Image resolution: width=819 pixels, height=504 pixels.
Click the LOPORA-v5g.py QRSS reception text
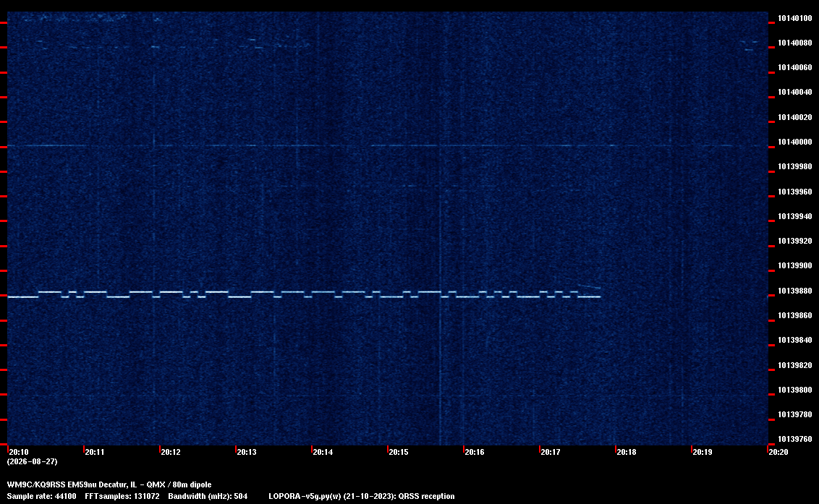tap(362, 496)
